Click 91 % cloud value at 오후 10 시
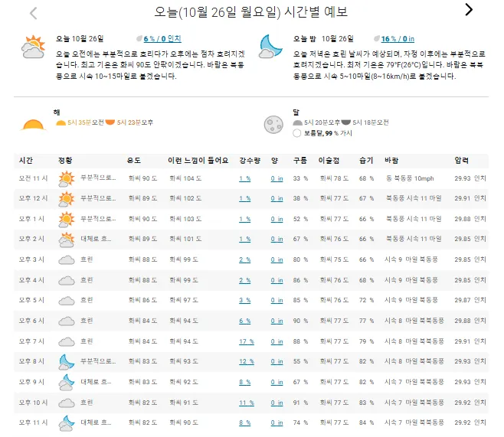 click(300, 403)
